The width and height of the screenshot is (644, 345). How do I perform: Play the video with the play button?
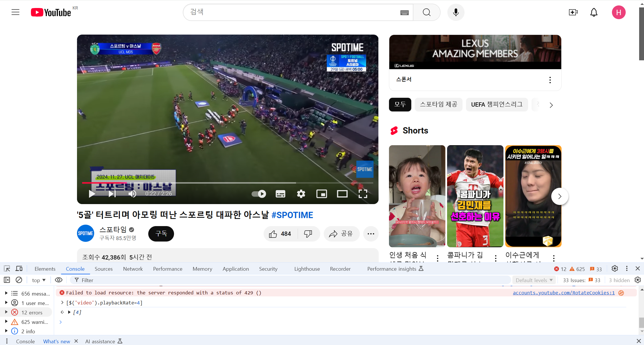coord(92,194)
